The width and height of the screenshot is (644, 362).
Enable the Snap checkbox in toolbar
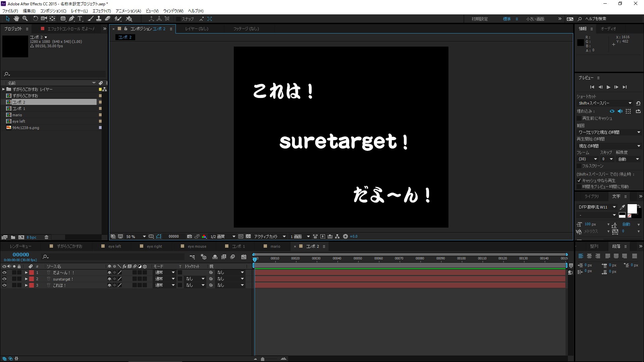click(179, 19)
